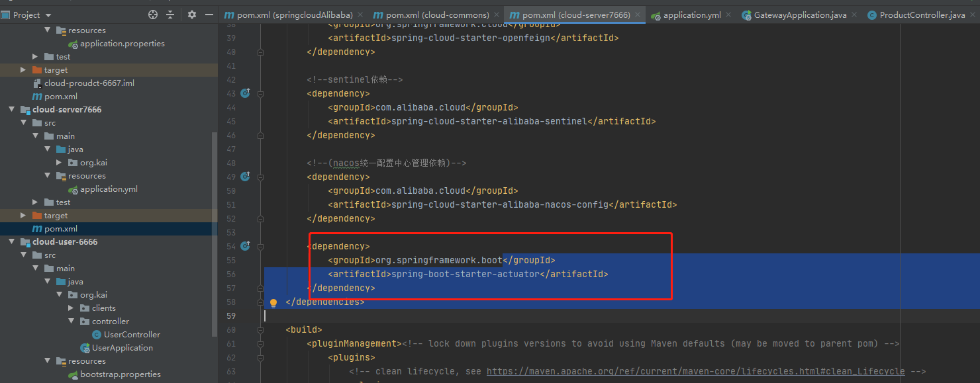Select pom.xml below cloud-proudct-6667.iml

tap(61, 97)
